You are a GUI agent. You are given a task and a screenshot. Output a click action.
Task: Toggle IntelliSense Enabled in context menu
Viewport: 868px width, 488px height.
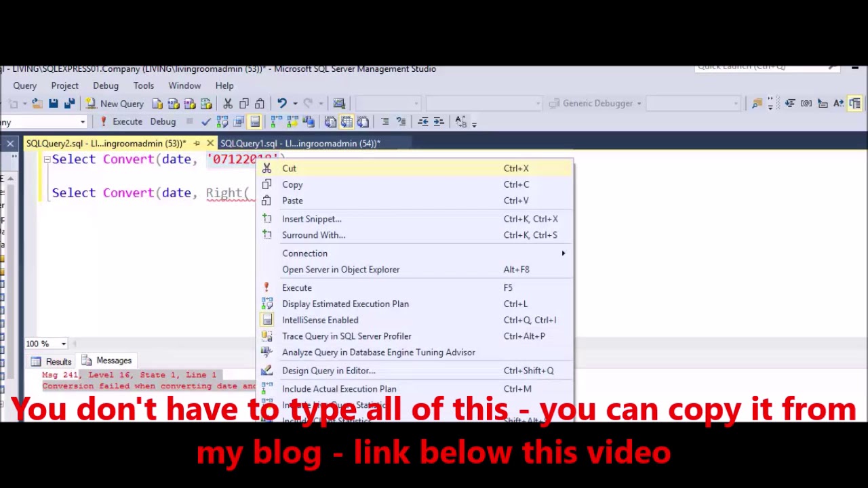[415, 321]
